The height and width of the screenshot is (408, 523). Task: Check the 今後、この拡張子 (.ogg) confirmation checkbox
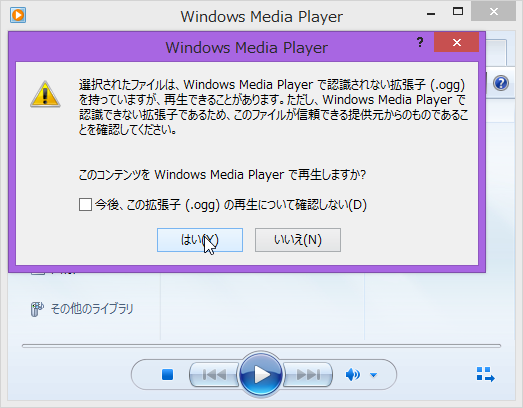coord(85,205)
